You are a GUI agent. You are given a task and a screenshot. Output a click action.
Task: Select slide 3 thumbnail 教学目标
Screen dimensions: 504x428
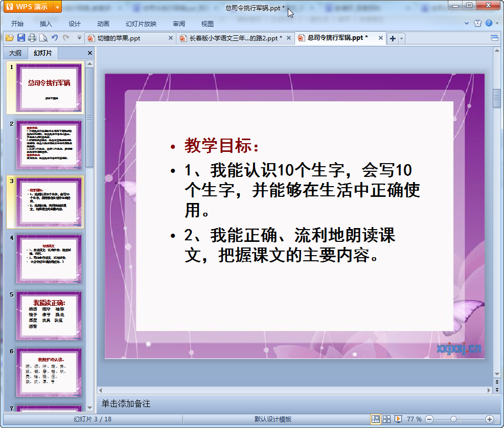(49, 202)
